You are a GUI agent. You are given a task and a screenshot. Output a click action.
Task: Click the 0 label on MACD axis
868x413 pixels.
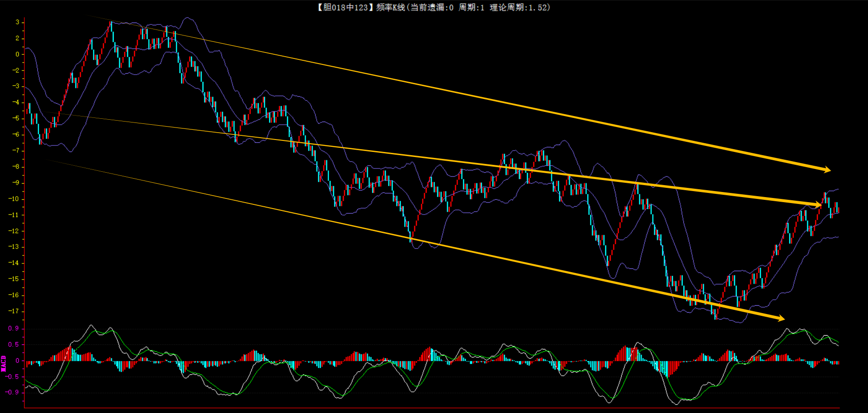click(x=17, y=361)
